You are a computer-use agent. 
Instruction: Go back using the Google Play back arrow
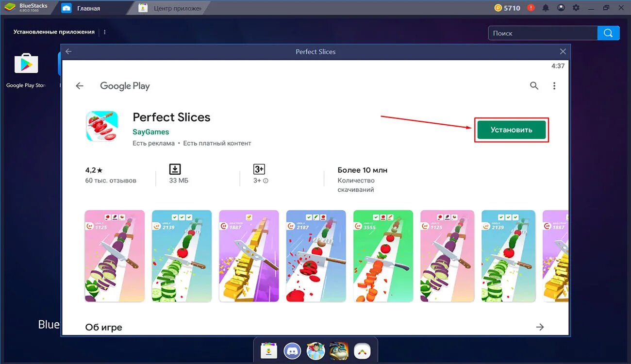coord(80,86)
